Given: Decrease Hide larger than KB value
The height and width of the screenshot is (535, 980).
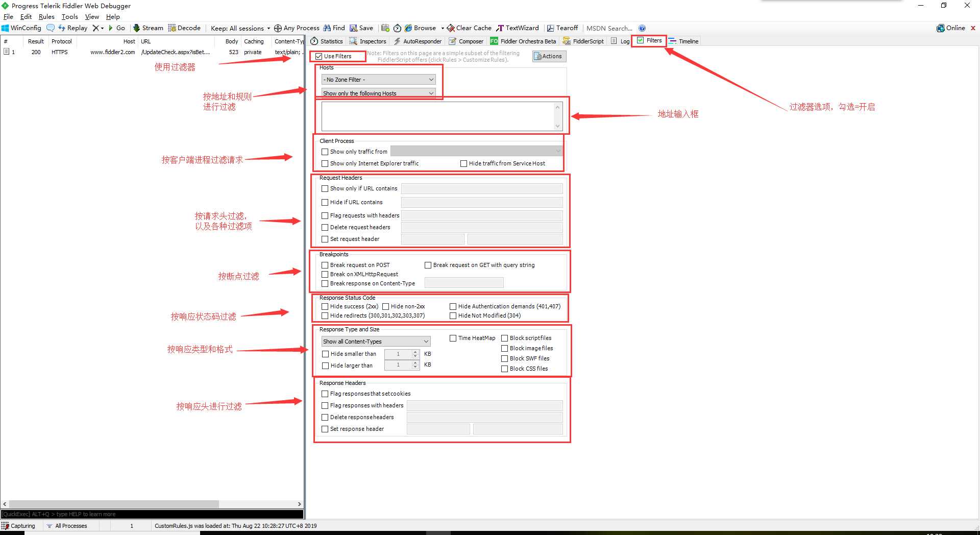Looking at the screenshot, I should point(415,367).
